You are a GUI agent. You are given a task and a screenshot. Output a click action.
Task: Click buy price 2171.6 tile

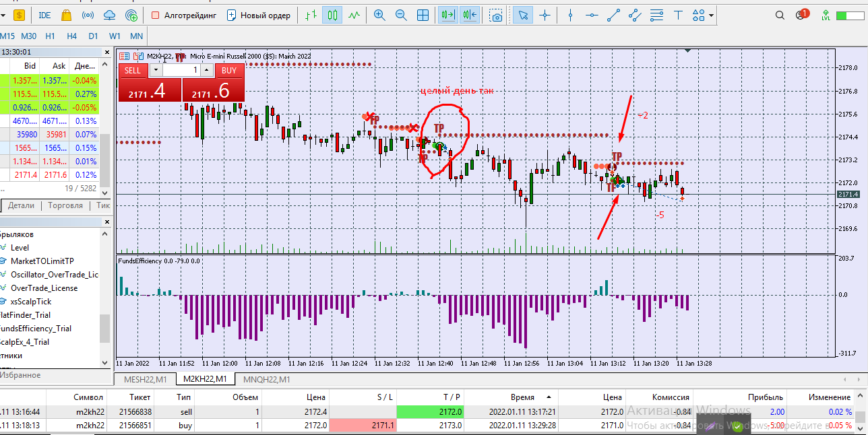[213, 90]
